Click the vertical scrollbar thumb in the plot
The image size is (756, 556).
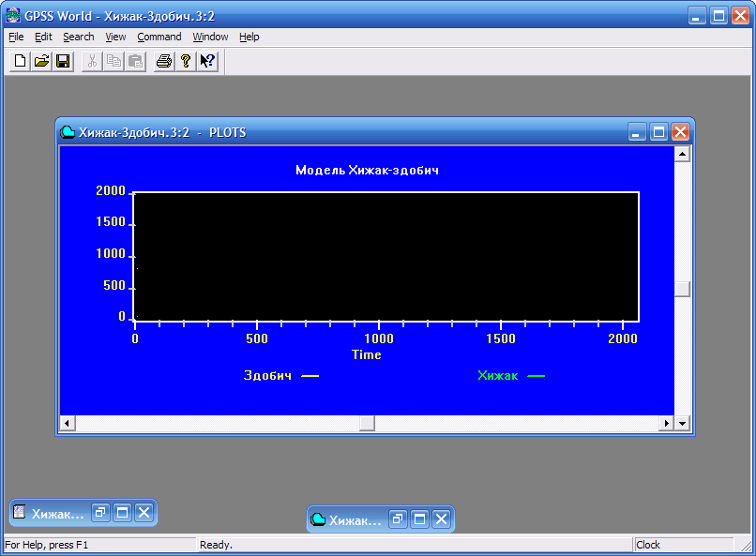[x=682, y=289]
